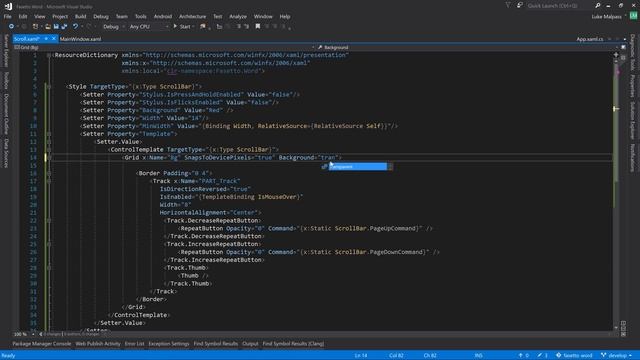Click the develop branch in status bar
Screen dimensions: 640x360
(x=617, y=356)
